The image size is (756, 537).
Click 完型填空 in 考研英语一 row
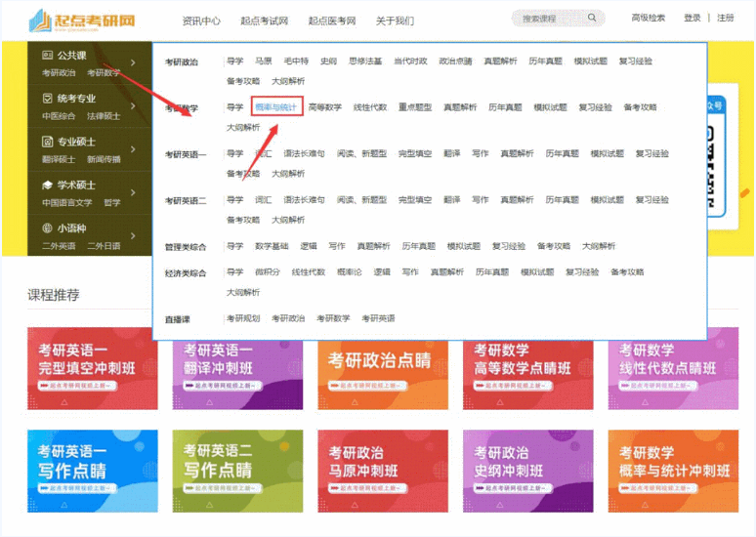click(415, 153)
